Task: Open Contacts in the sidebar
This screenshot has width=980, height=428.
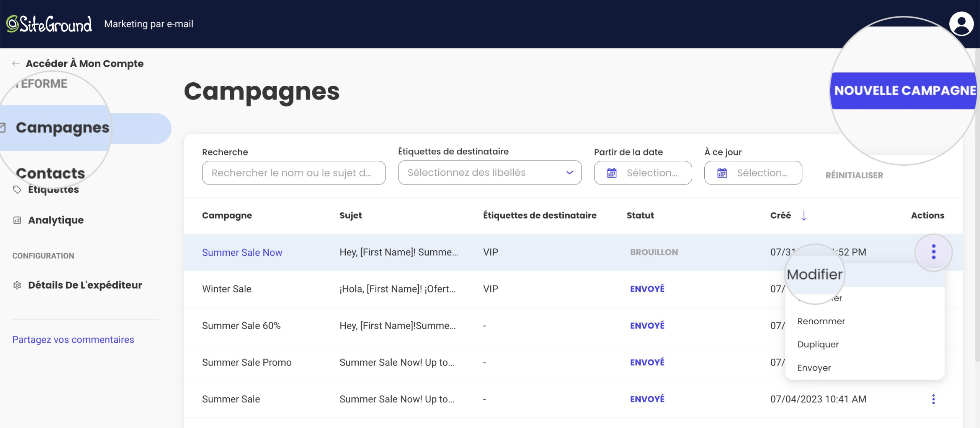Action: (x=51, y=173)
